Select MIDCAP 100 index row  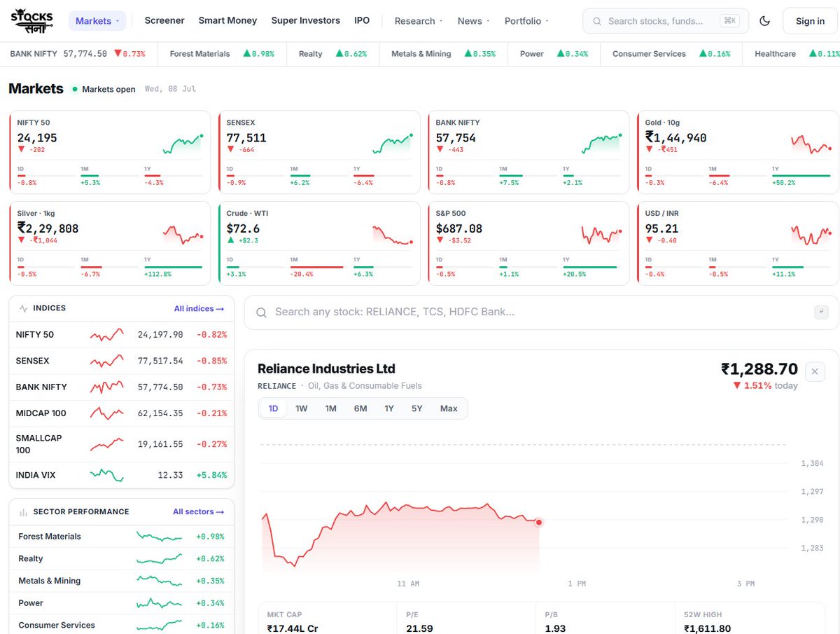(x=121, y=413)
